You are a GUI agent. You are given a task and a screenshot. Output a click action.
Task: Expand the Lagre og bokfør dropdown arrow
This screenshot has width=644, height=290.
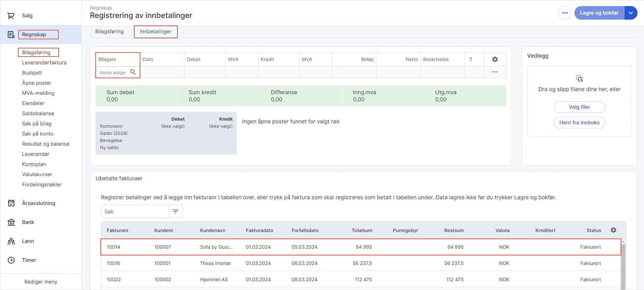[630, 13]
